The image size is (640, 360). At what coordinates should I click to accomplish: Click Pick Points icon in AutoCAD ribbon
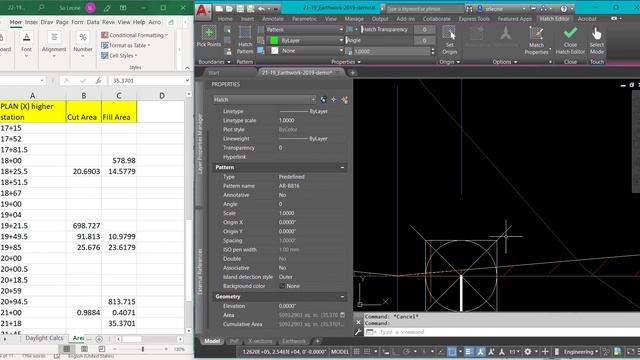pos(209,32)
